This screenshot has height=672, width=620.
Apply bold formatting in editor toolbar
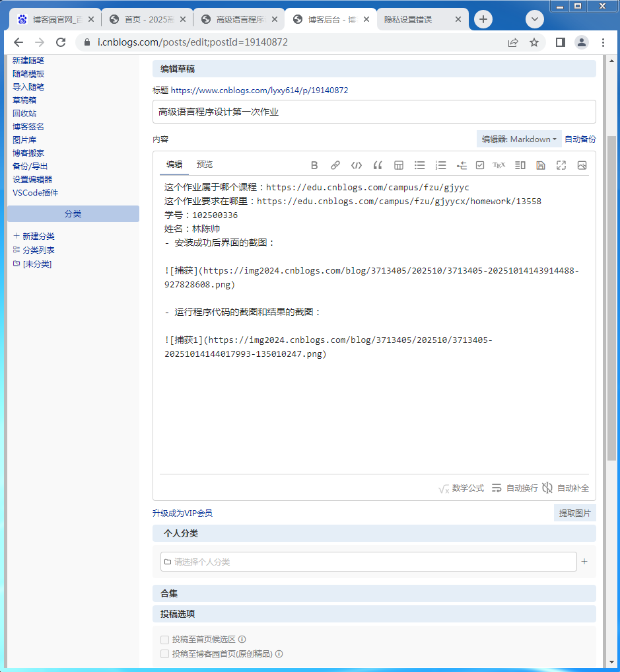tap(314, 165)
